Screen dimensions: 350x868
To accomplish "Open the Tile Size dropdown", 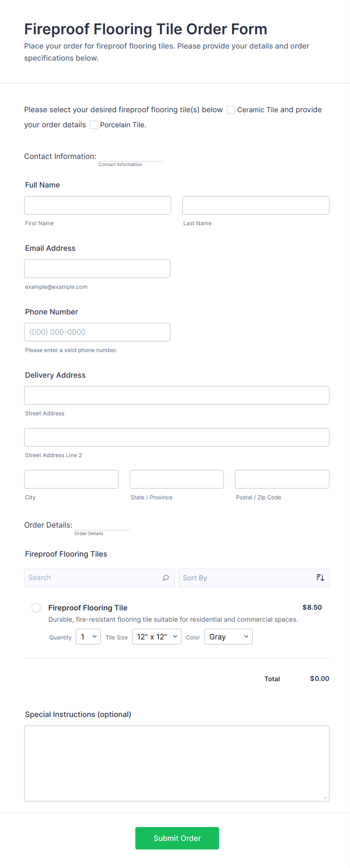I will [157, 637].
